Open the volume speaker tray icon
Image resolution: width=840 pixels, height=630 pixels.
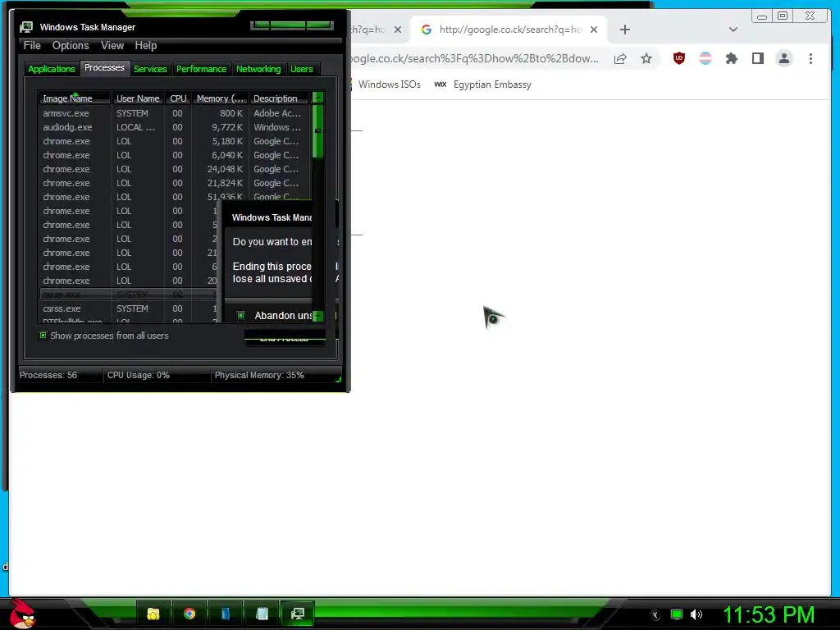pyautogui.click(x=696, y=615)
